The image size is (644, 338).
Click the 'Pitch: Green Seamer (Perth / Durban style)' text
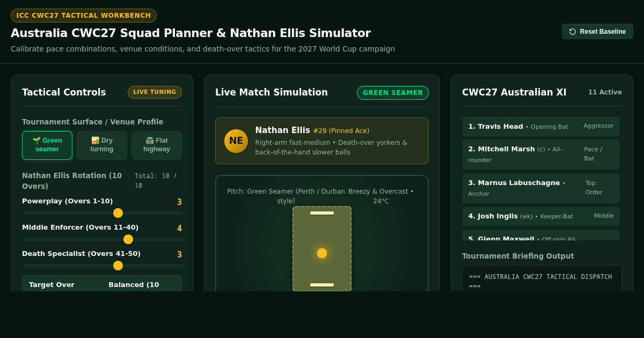286,196
